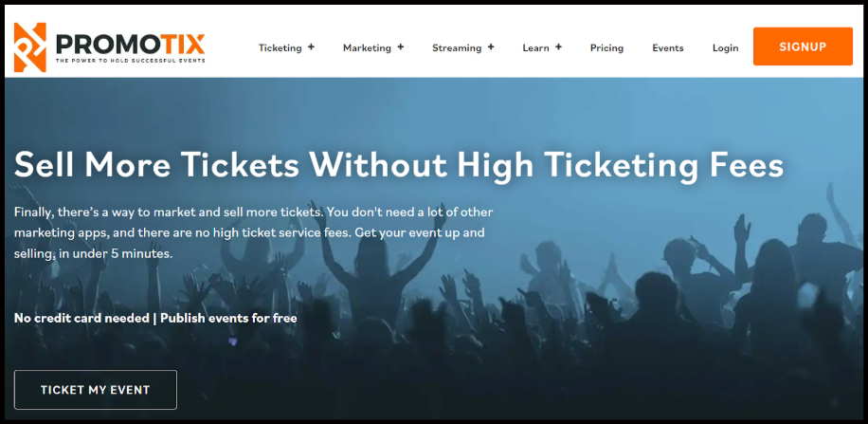Screen dimensions: 868x424
Task: Click the tagline under the Promotix logo
Action: coord(130,61)
